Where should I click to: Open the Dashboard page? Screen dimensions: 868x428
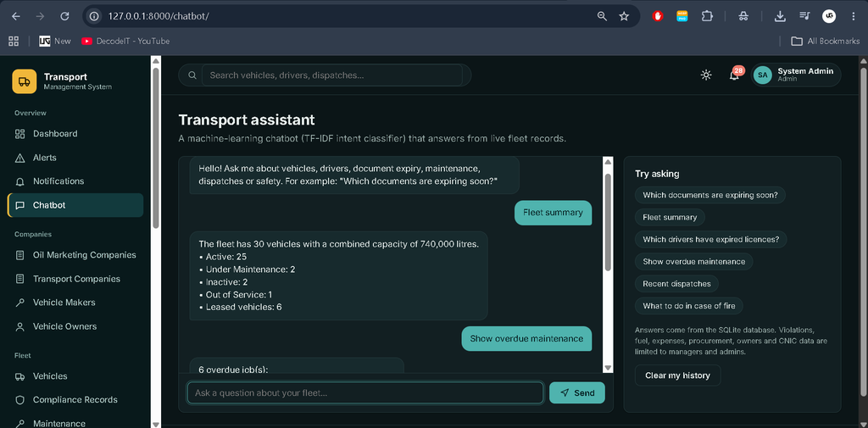(x=75, y=133)
